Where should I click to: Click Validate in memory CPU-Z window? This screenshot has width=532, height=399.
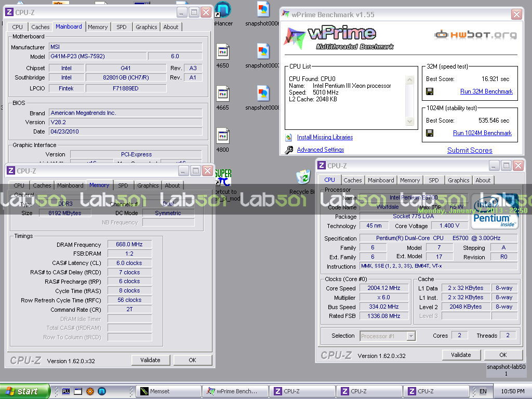[150, 360]
